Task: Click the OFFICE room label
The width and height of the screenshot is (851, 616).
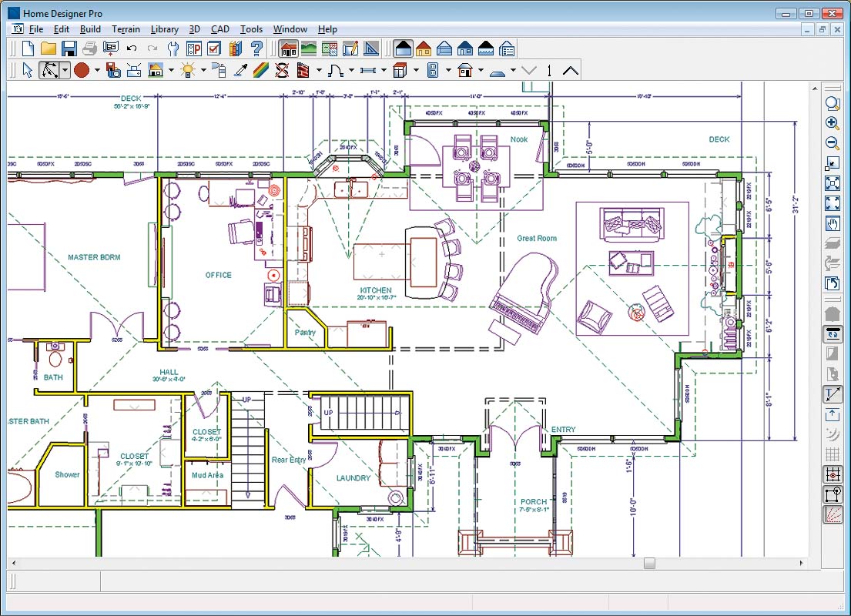Action: coord(218,275)
